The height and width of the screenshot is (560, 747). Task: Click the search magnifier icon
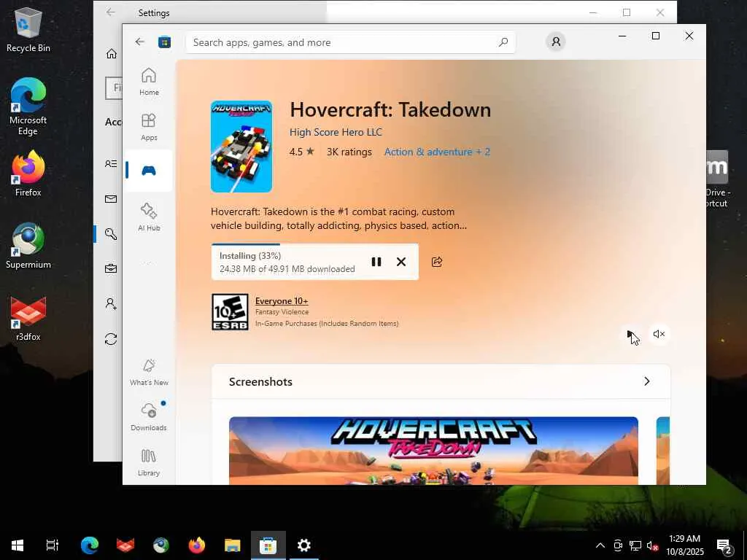503,42
